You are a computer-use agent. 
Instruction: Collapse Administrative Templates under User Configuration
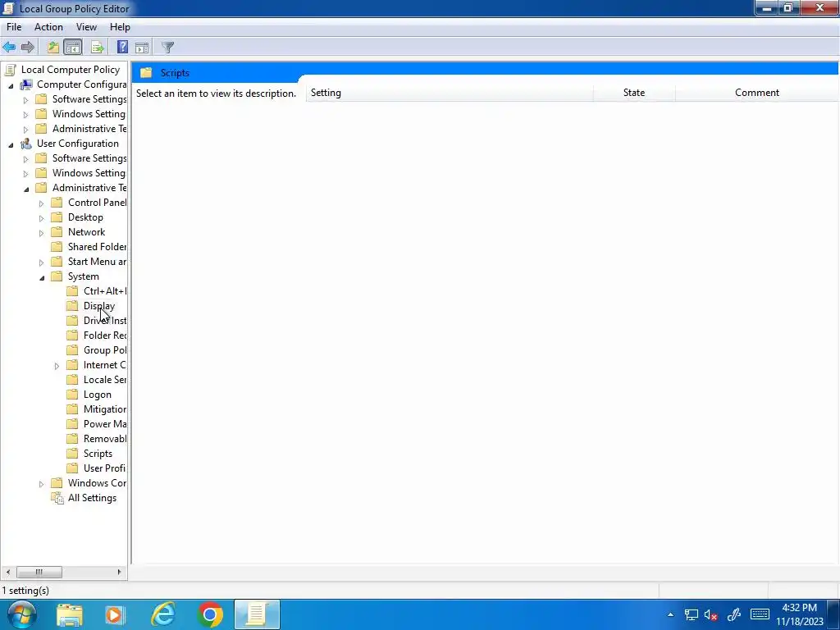point(26,189)
